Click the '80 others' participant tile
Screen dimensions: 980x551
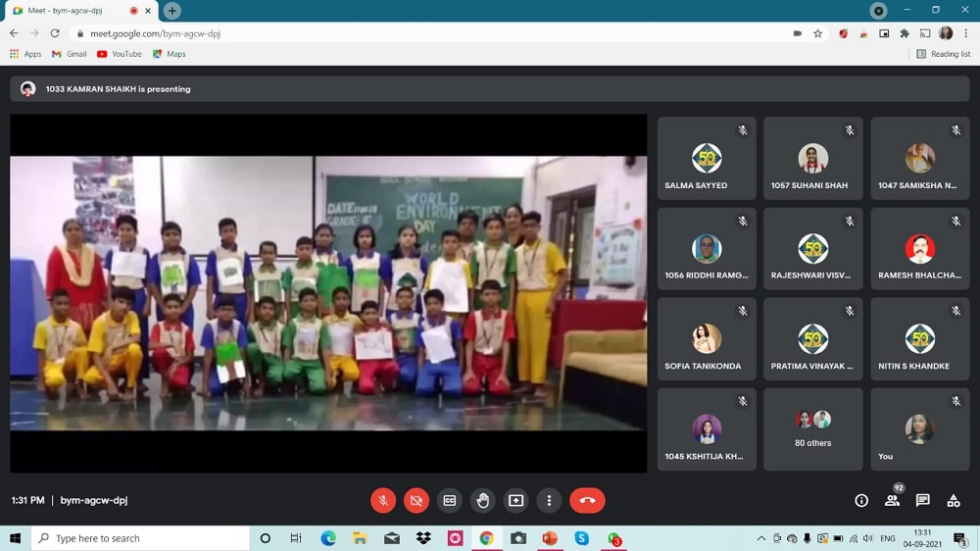(x=812, y=428)
